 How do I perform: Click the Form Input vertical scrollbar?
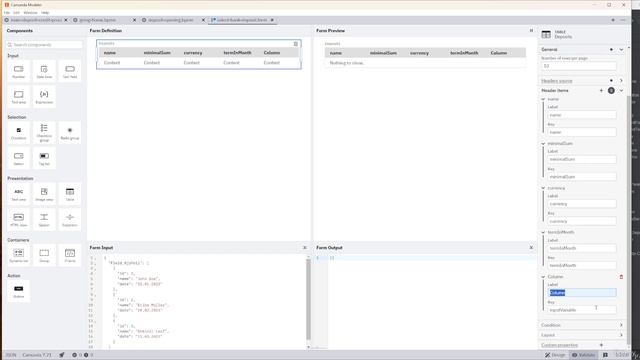(x=308, y=300)
